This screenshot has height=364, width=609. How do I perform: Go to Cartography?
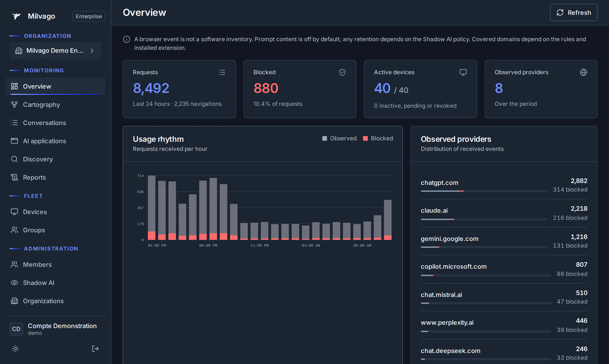(x=55, y=104)
